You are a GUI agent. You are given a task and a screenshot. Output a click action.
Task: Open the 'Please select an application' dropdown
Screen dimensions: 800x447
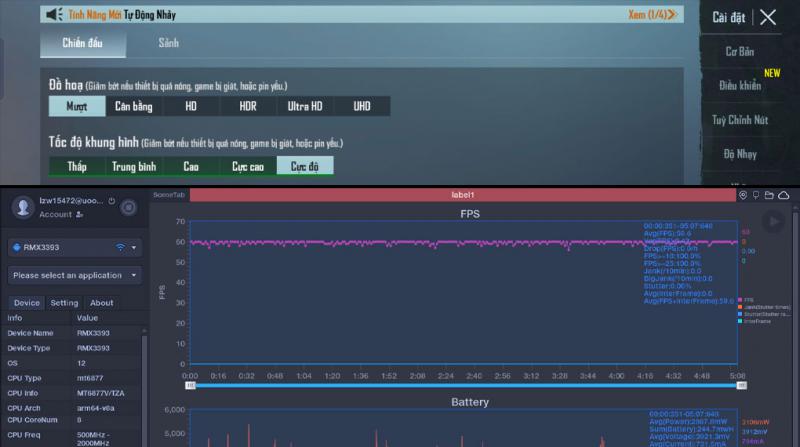click(74, 276)
